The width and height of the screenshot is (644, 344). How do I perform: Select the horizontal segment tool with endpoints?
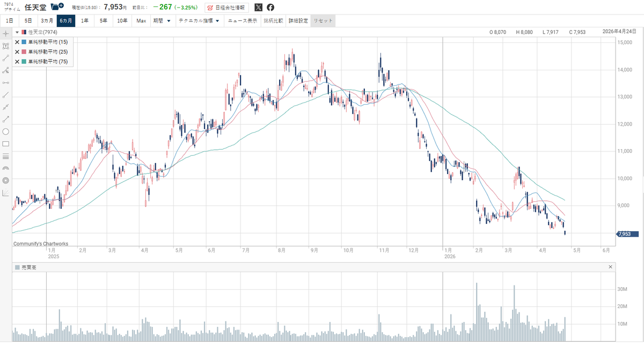pos(6,83)
